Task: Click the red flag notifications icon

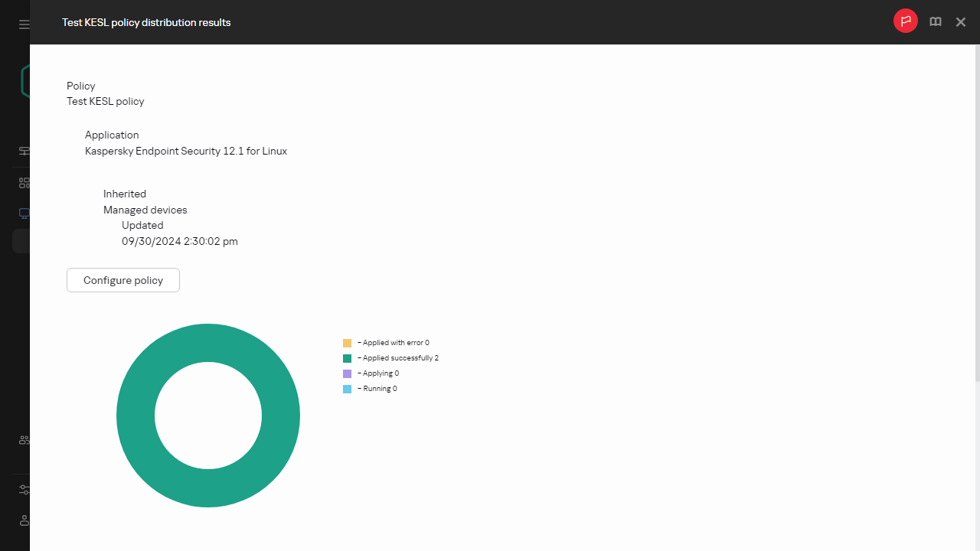Action: (906, 21)
